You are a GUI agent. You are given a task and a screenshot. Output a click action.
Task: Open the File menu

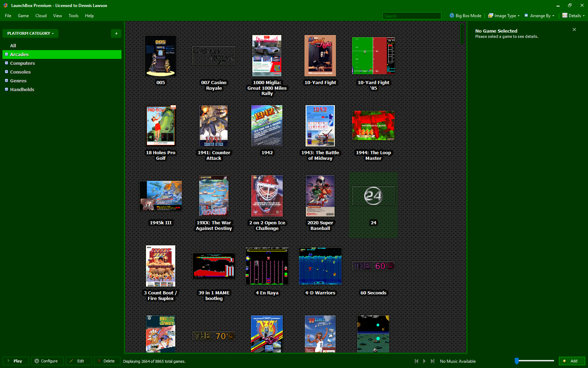point(8,16)
